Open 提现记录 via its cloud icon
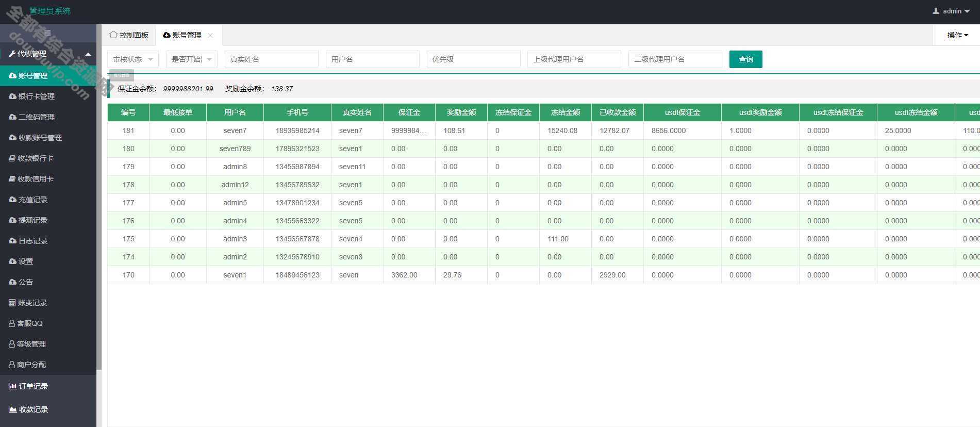This screenshot has width=980, height=427. pos(12,220)
